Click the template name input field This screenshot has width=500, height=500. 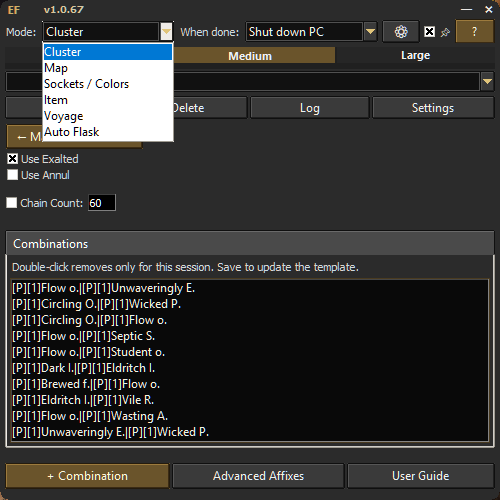243,81
